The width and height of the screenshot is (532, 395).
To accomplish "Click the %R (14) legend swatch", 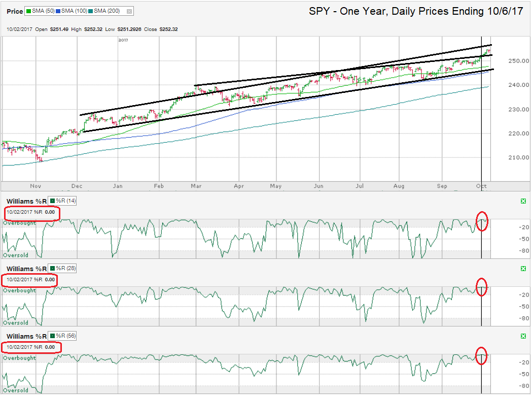I will [x=53, y=201].
